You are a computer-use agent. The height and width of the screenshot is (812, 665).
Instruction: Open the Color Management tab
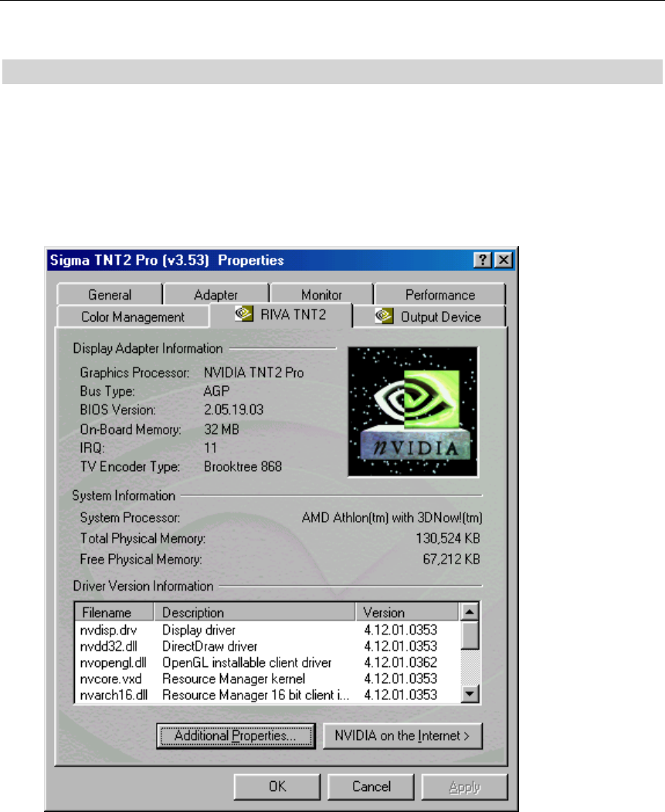(133, 317)
